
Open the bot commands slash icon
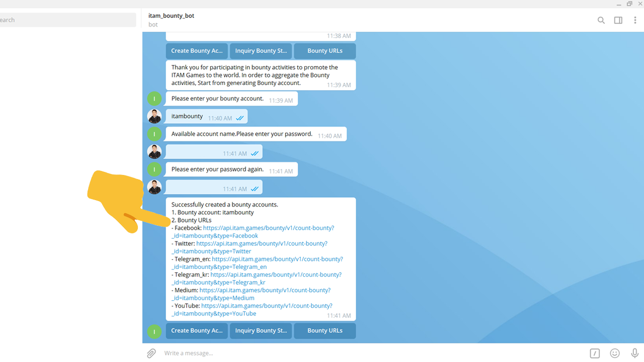tap(595, 353)
